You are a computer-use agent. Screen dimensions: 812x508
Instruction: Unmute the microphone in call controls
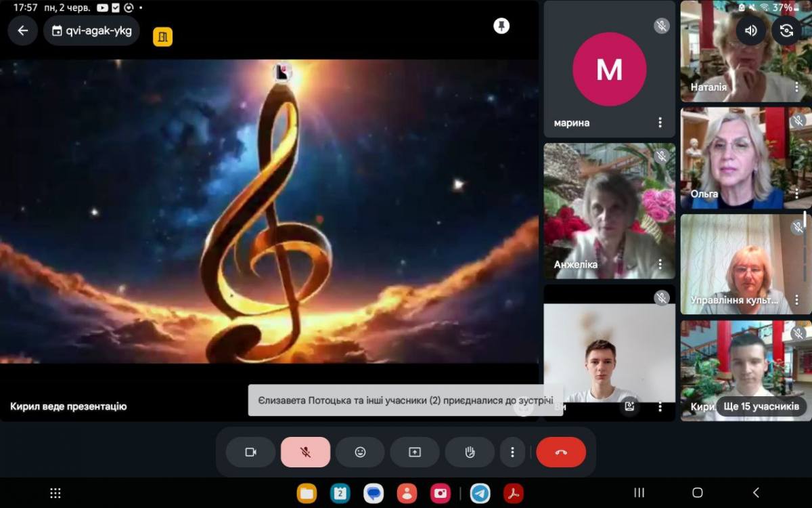point(305,452)
